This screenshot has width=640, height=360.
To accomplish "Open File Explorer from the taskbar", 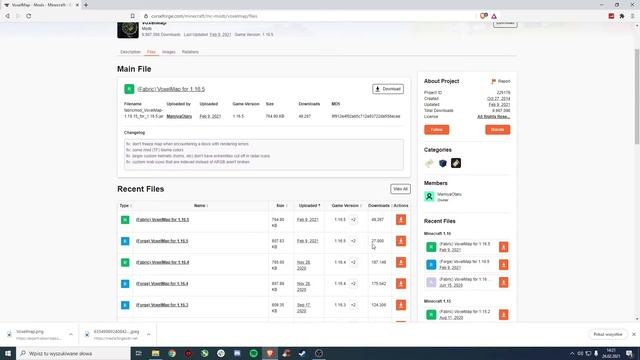I will [156, 353].
